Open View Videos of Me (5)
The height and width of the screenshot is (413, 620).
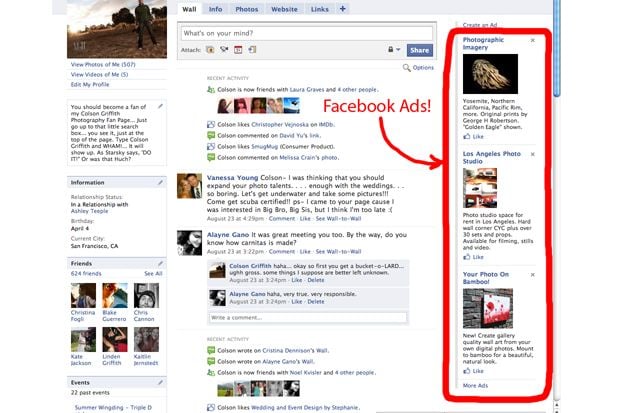pyautogui.click(x=99, y=74)
